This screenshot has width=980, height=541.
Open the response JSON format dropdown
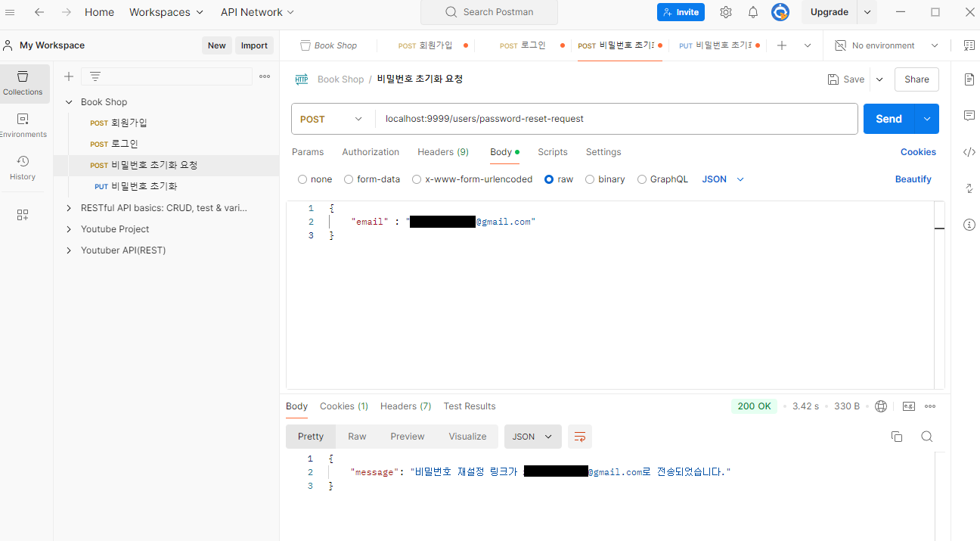(x=533, y=437)
